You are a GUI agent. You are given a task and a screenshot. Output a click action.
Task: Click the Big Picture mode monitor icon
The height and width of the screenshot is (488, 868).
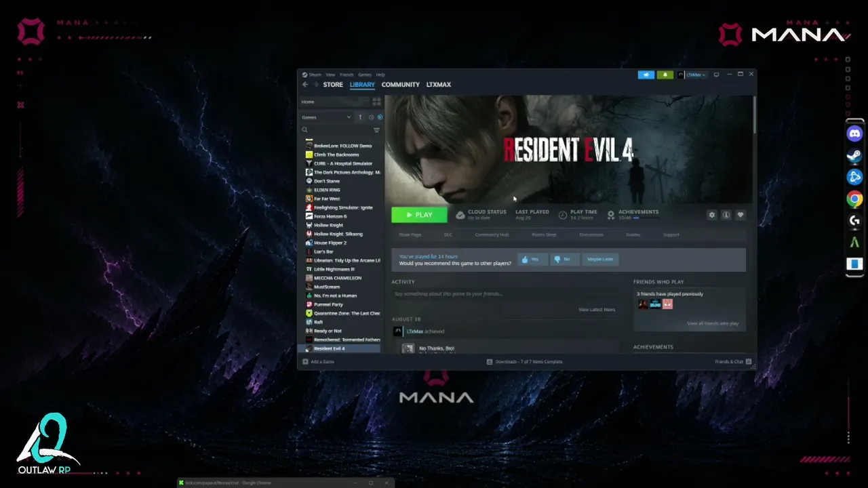(x=716, y=75)
